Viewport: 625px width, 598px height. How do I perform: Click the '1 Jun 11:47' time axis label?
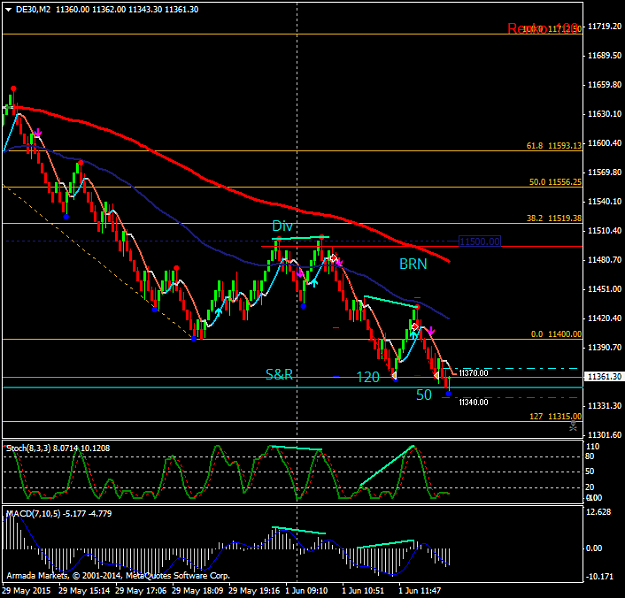click(420, 591)
